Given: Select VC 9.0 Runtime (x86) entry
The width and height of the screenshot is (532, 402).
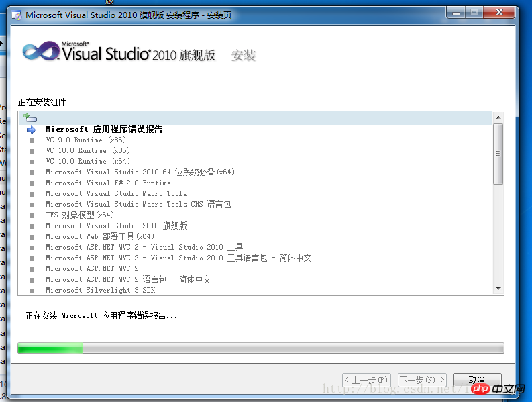Looking at the screenshot, I should [x=86, y=140].
